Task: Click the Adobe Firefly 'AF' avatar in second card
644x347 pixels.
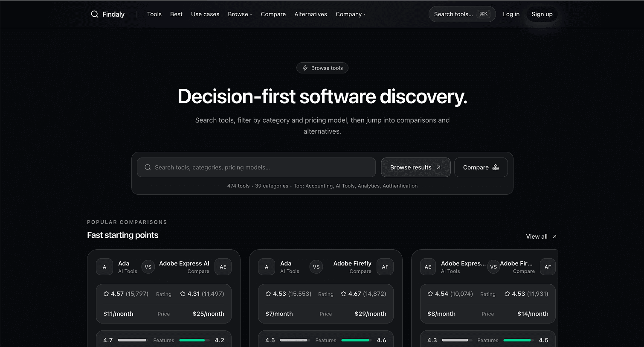Action: (x=385, y=267)
